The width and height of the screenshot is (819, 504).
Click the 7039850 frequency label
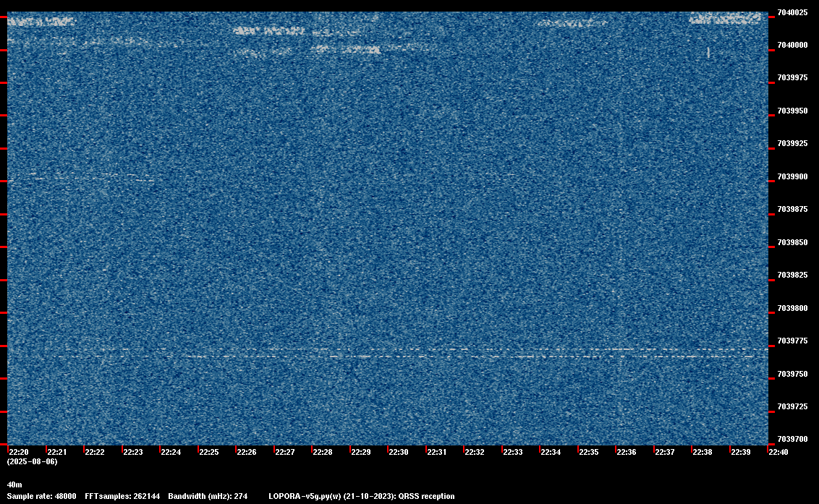point(792,242)
